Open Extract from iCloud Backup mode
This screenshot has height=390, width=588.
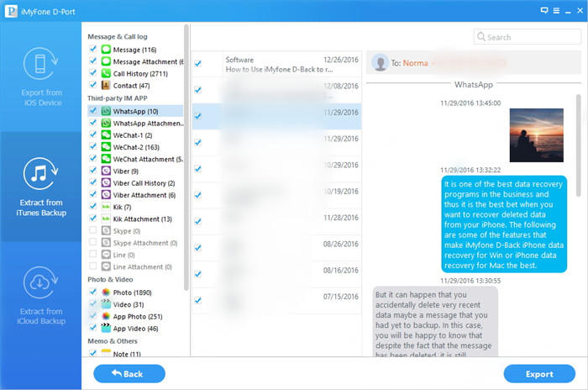pos(40,295)
